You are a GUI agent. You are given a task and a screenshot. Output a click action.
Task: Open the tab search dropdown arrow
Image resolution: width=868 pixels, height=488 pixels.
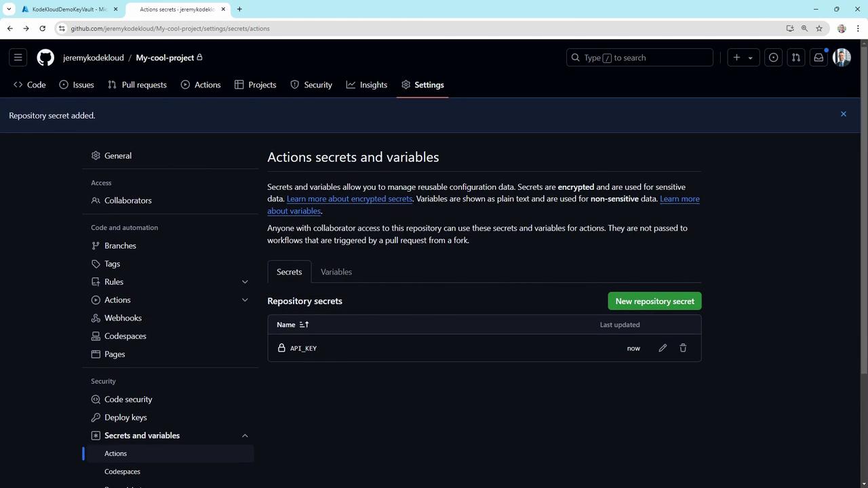[8, 9]
